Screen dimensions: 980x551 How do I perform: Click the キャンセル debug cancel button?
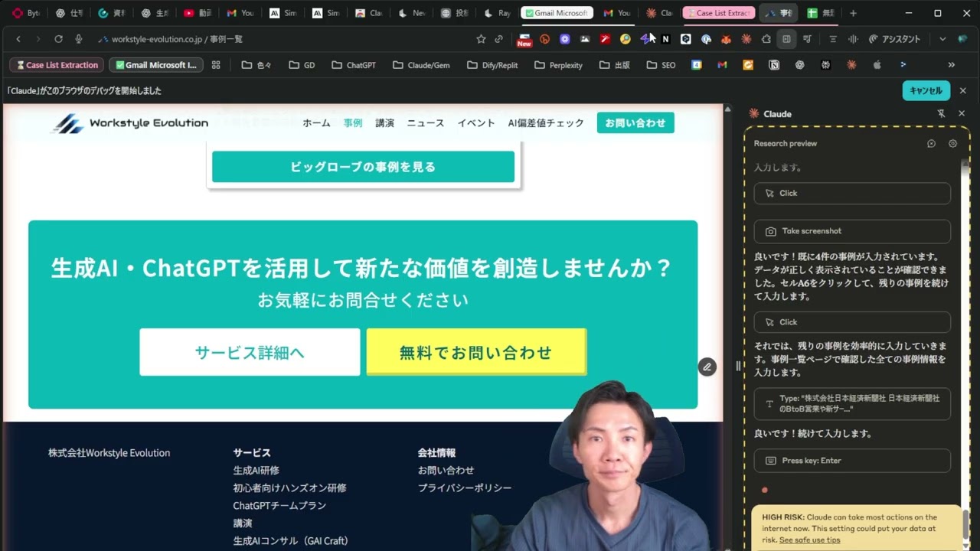click(926, 90)
